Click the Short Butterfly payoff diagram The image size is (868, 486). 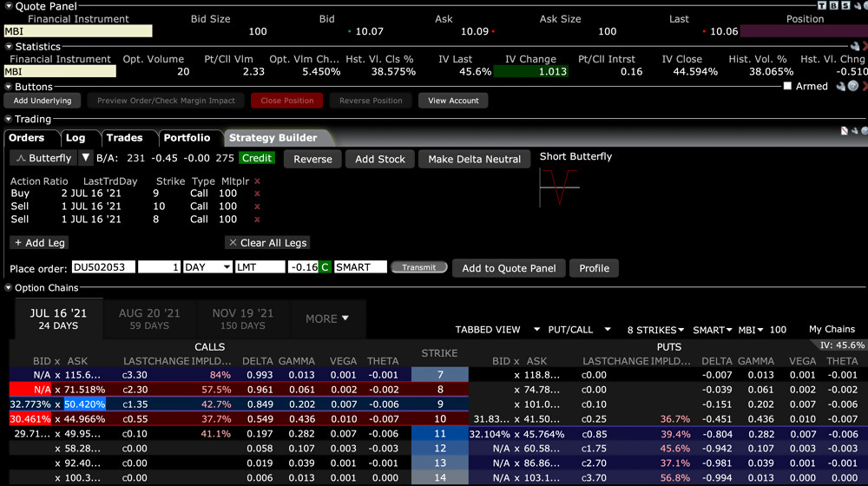tap(558, 186)
